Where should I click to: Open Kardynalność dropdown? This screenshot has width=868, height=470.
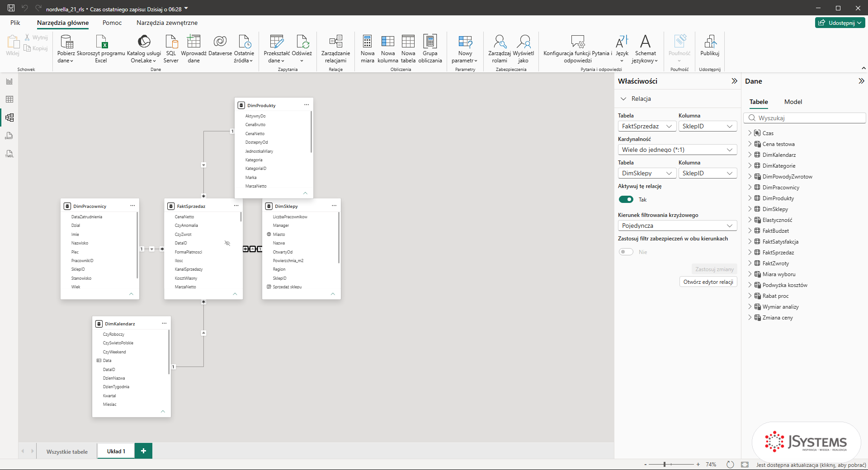[x=677, y=150]
